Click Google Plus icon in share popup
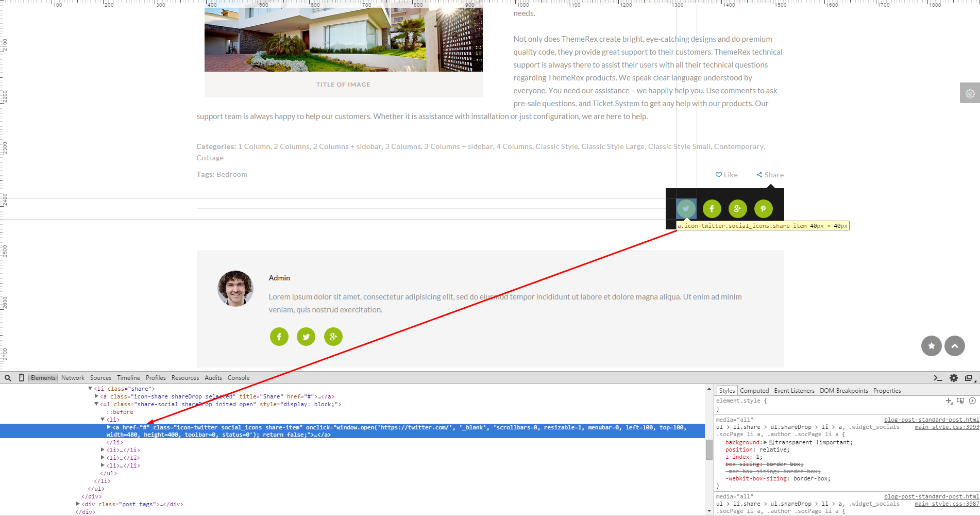 point(737,209)
